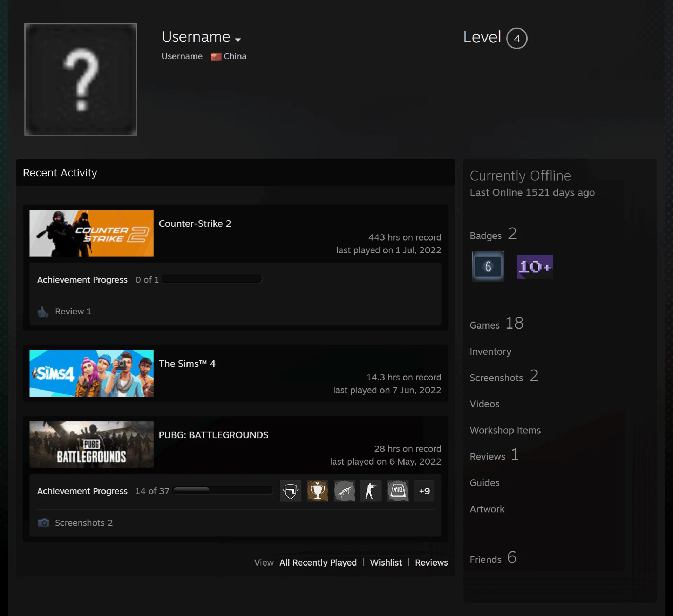Open the question-mark profile avatar
Screen dimensions: 673x616
click(81, 79)
